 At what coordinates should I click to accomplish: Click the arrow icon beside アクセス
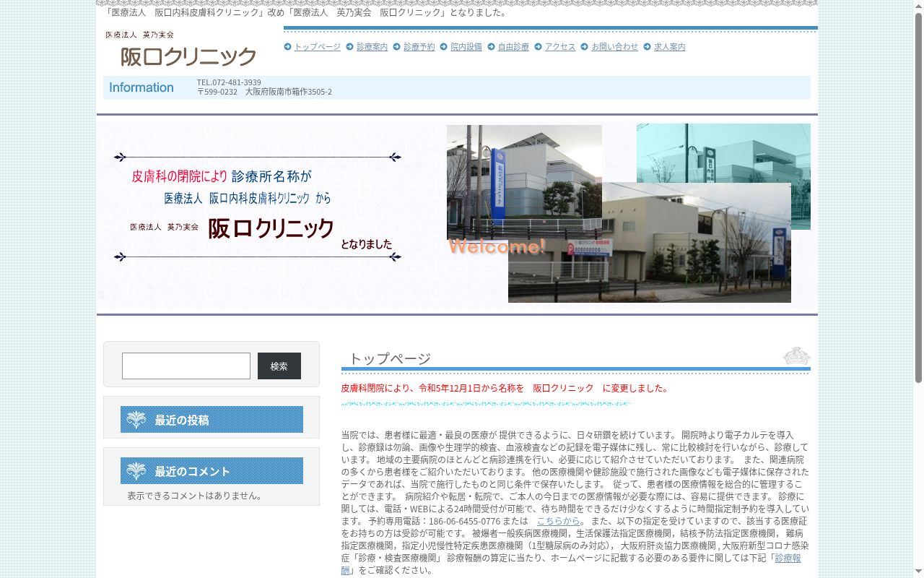538,47
